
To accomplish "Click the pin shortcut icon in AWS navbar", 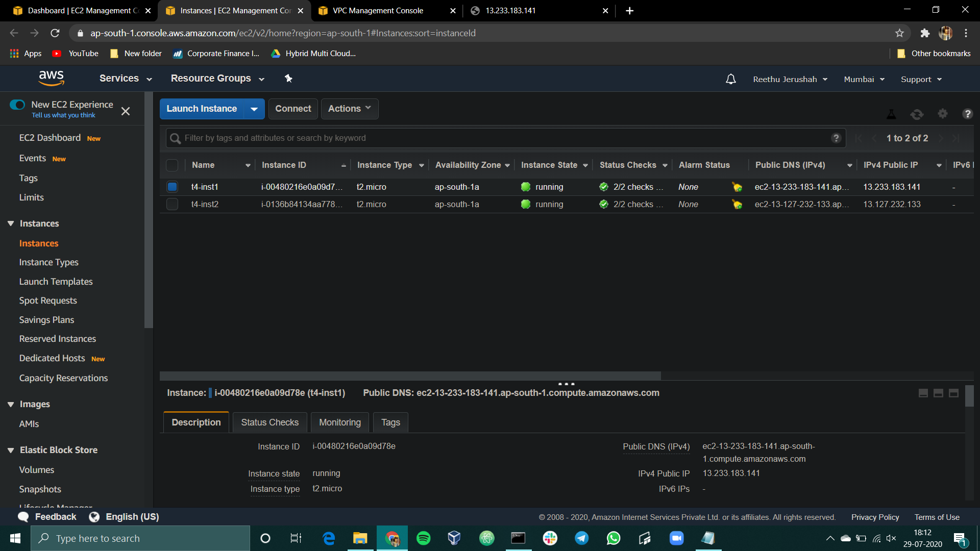I will (288, 78).
